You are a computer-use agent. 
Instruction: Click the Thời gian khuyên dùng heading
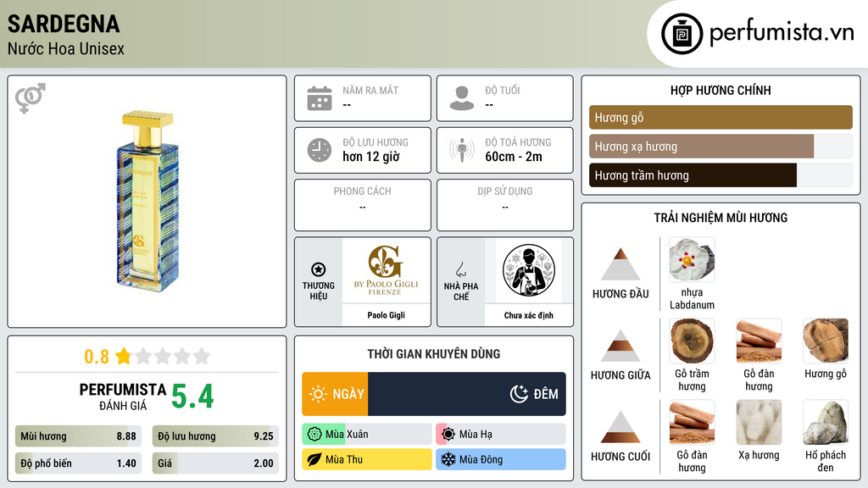[434, 353]
